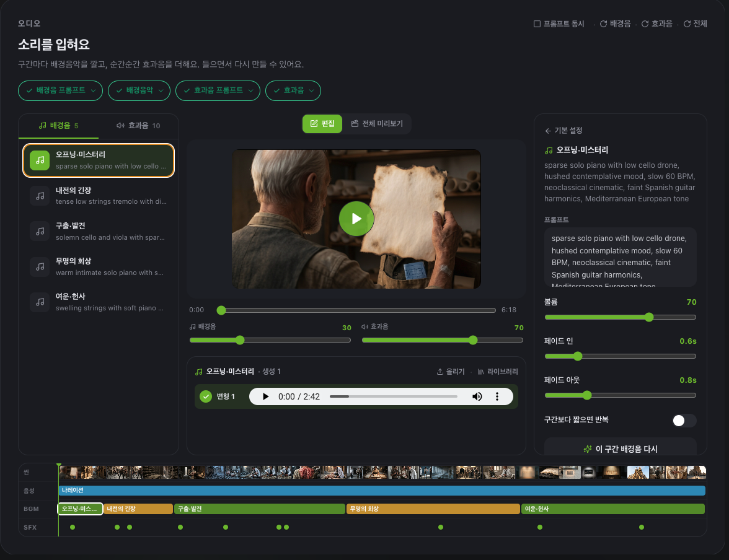Viewport: 729px width, 560px height.
Task: Click the 이 구간 배경음 다시 regenerate button
Action: 620,447
